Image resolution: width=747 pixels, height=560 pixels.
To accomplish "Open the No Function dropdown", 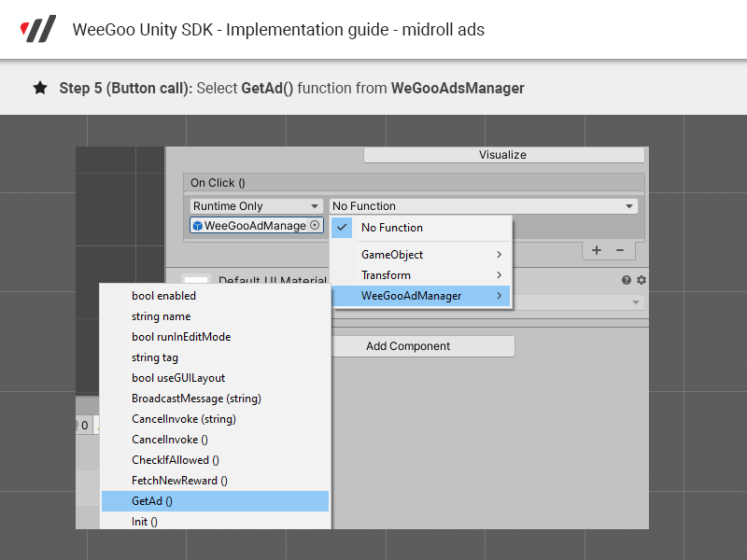I will click(483, 206).
